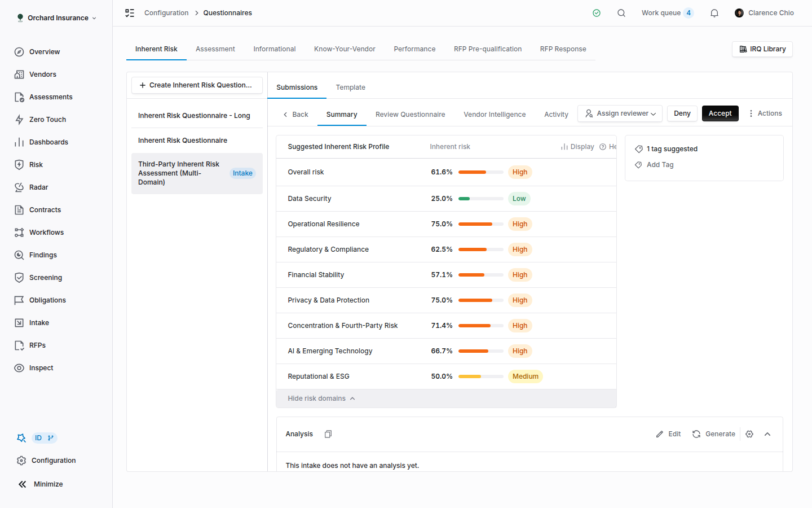Viewport: 812px width, 508px height.
Task: Select Inherent Risk Questionnaire - Long
Action: pos(197,116)
